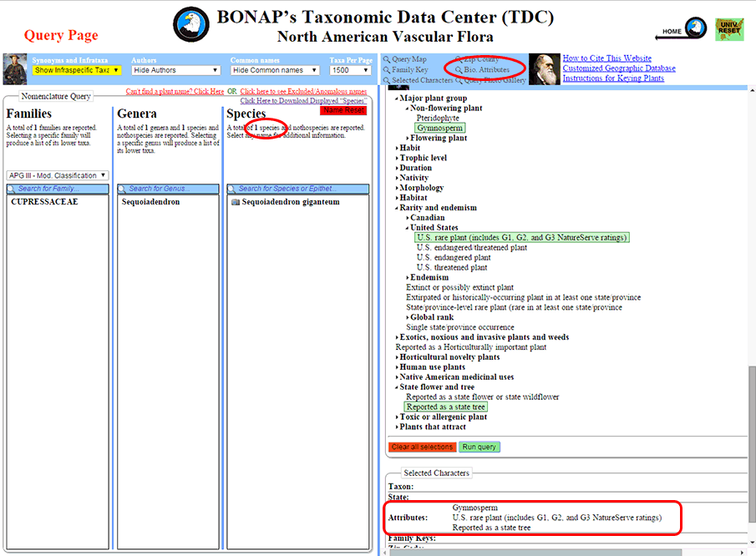
Task: Expand the Toxic or allergenic plant node
Action: 444,417
